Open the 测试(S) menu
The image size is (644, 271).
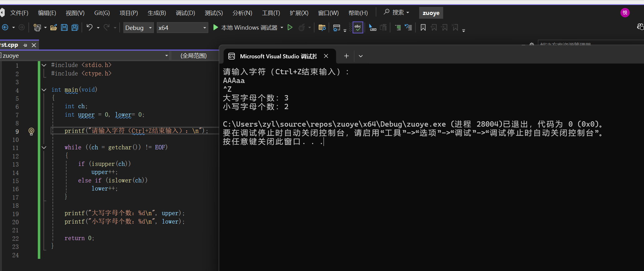(x=214, y=13)
